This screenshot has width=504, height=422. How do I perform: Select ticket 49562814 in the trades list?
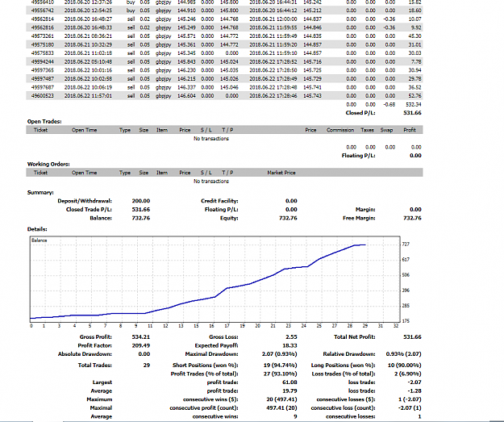[43, 19]
